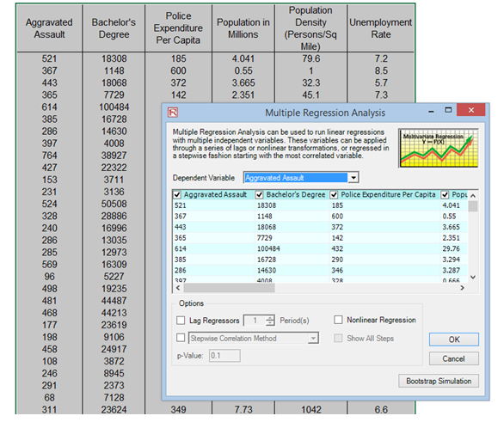Click the horizontal scrollbar left arrow in data preview

178,288
